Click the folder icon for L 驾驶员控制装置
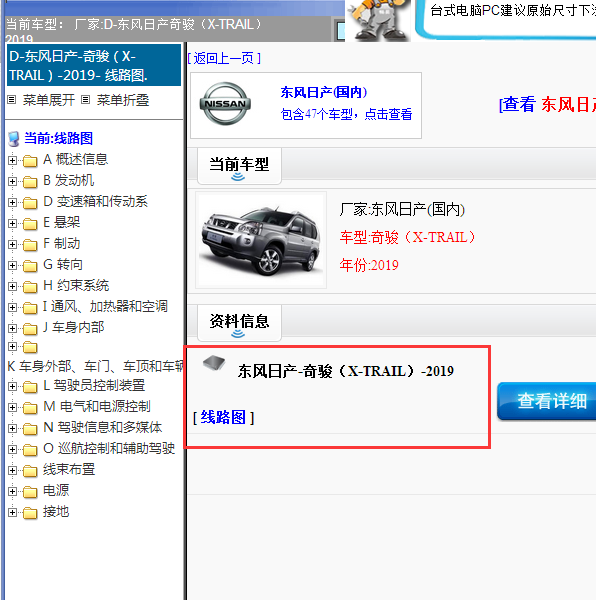596x600 pixels. pyautogui.click(x=30, y=387)
